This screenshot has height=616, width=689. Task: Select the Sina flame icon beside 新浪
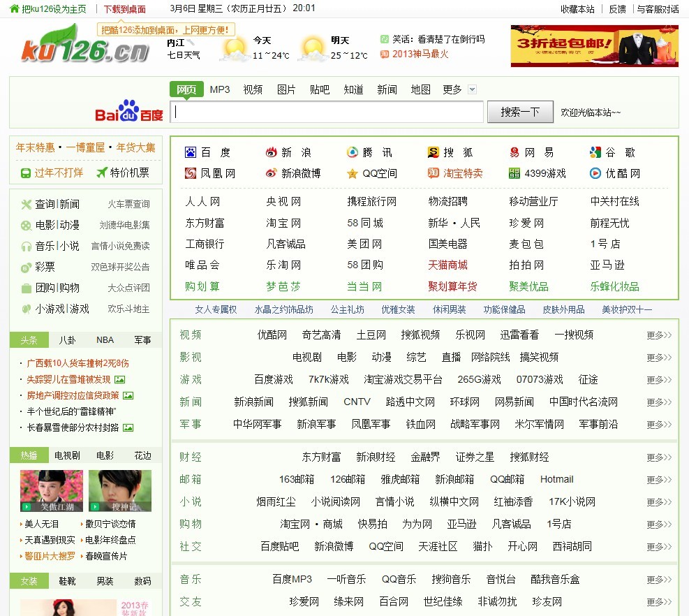271,152
